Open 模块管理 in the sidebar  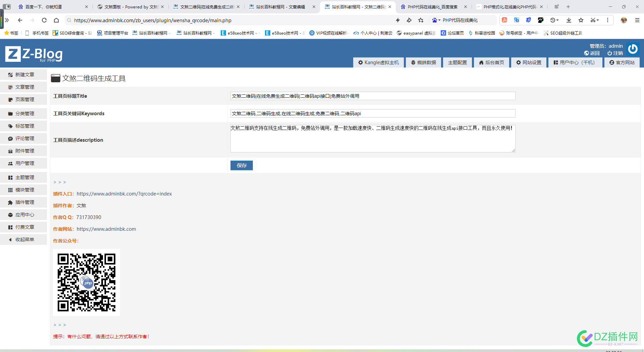tap(23, 190)
